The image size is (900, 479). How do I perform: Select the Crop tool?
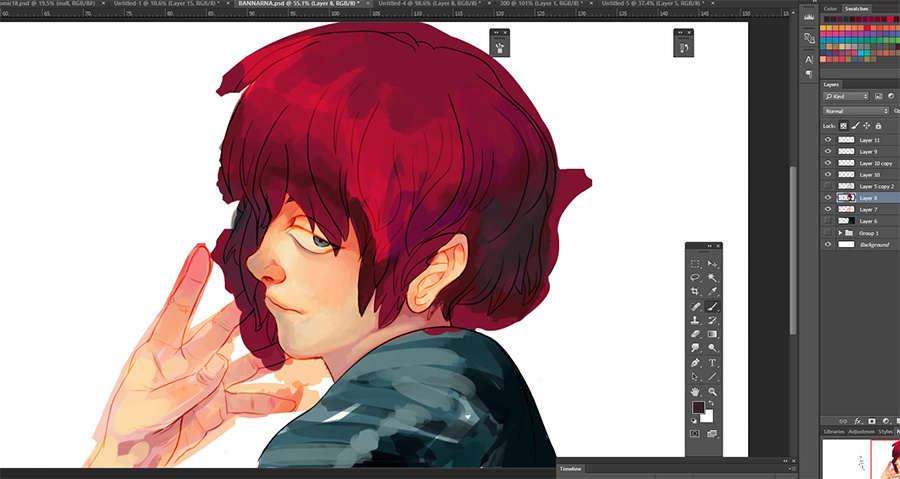[695, 291]
